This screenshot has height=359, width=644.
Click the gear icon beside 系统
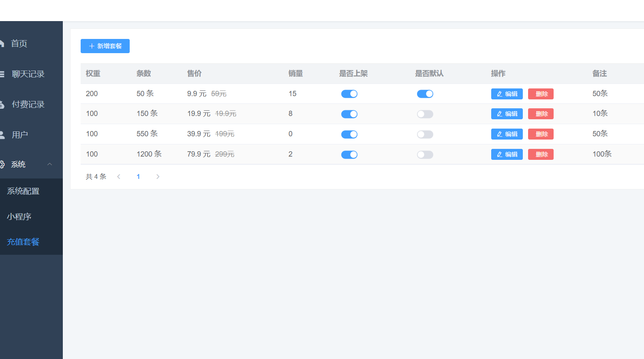pyautogui.click(x=2, y=164)
